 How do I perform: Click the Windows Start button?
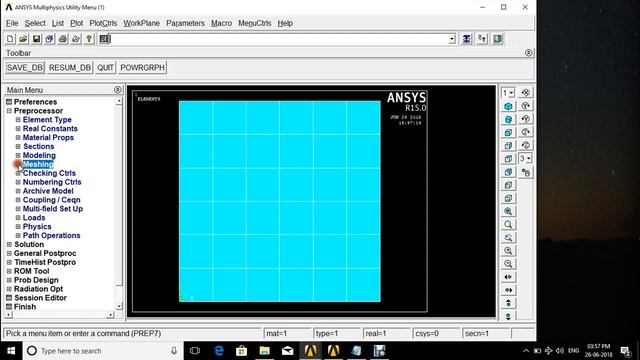(x=11, y=351)
